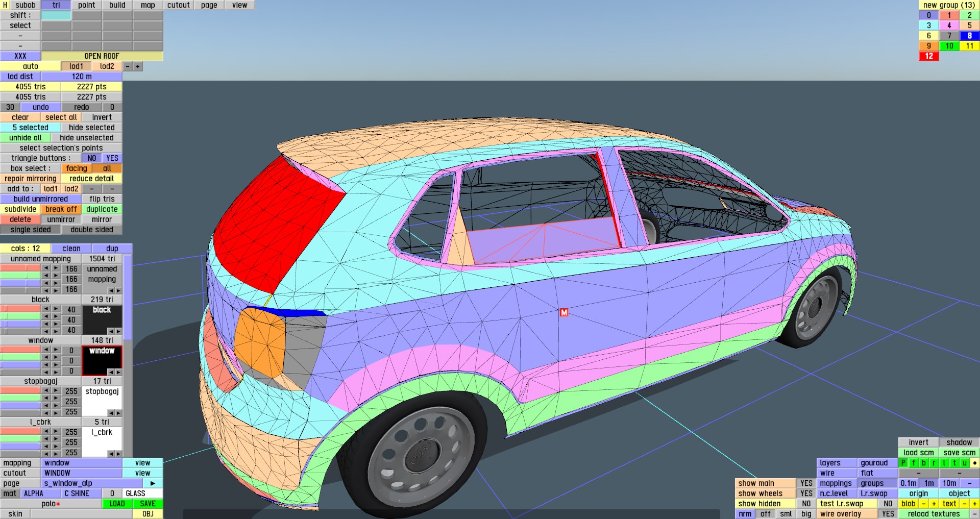Select the green l view button
This screenshot has width=980, height=519.
coord(944,463)
